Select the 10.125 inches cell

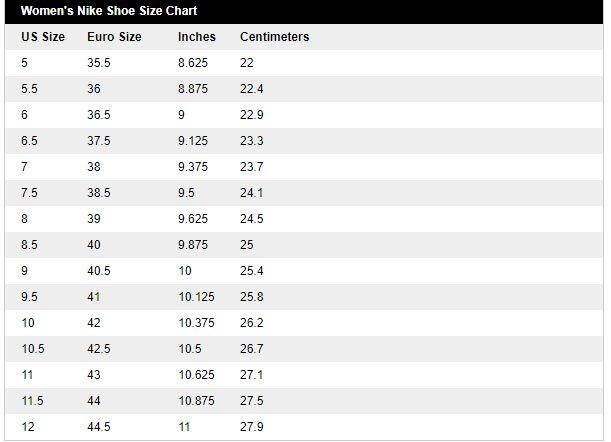point(196,297)
